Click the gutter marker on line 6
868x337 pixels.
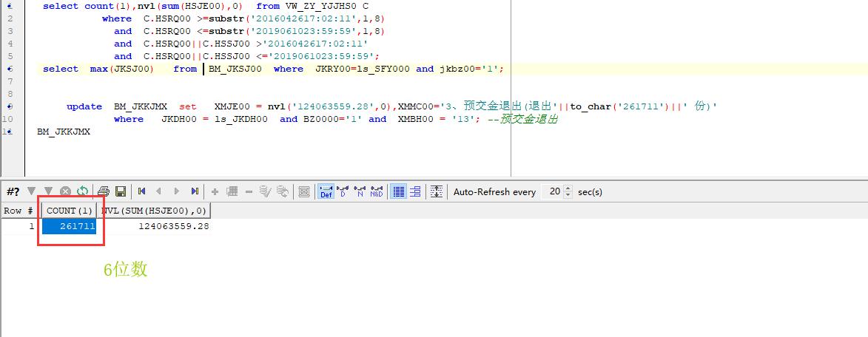pyautogui.click(x=10, y=69)
